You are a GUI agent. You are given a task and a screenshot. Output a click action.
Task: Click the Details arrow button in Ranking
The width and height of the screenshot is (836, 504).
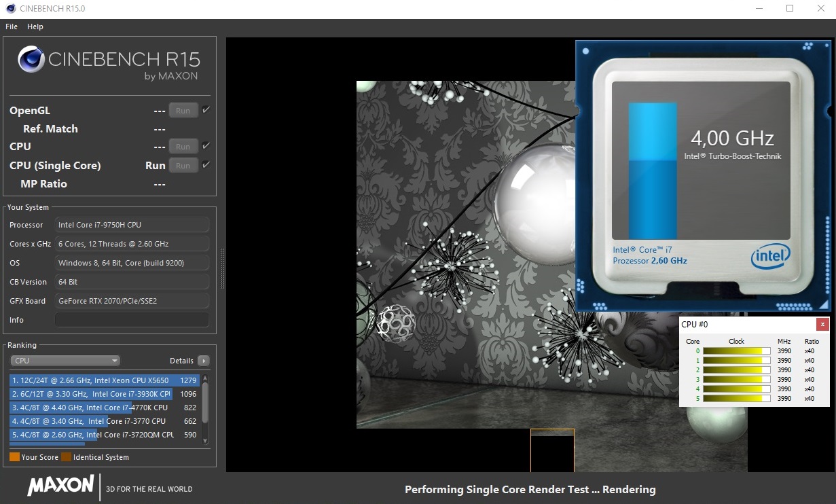click(203, 361)
